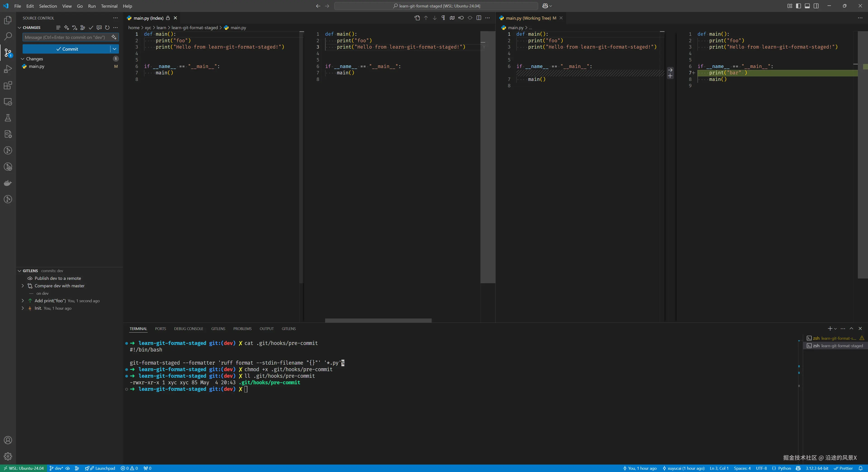This screenshot has width=868, height=472.
Task: Open the Explorer view in activity bar
Action: pos(8,20)
